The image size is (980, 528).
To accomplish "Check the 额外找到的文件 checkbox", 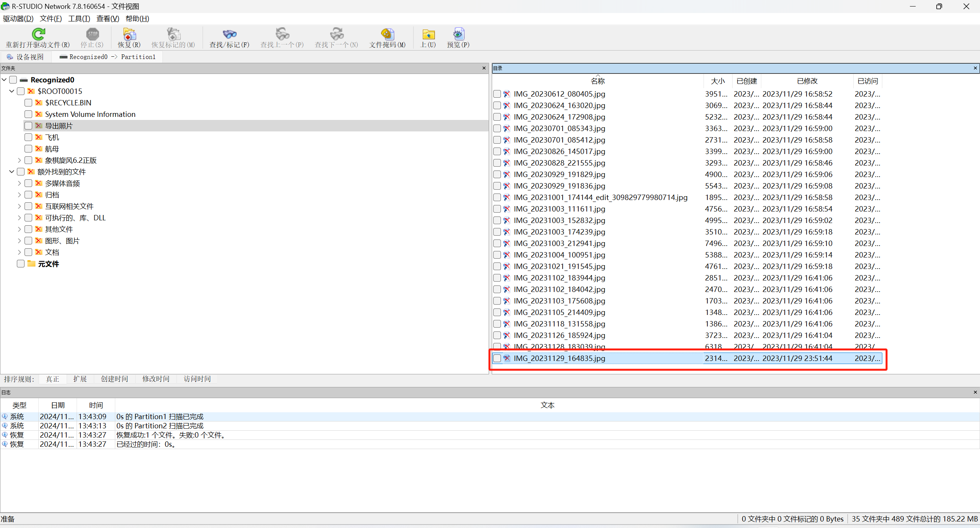I will (21, 172).
